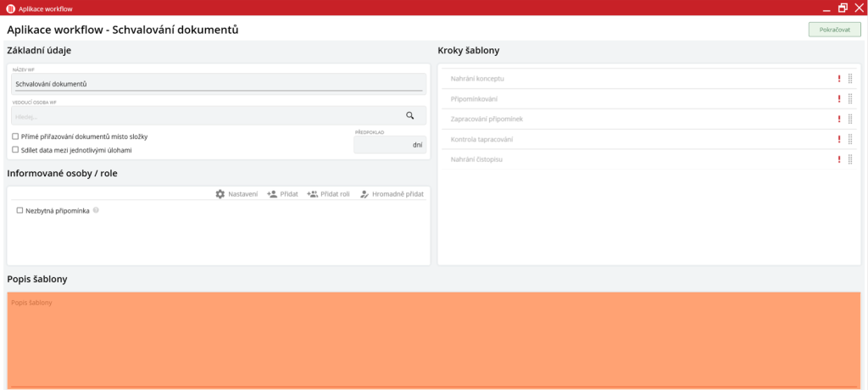Click help icon next to Nezbytná připomínka
The image size is (868, 390).
(x=96, y=210)
